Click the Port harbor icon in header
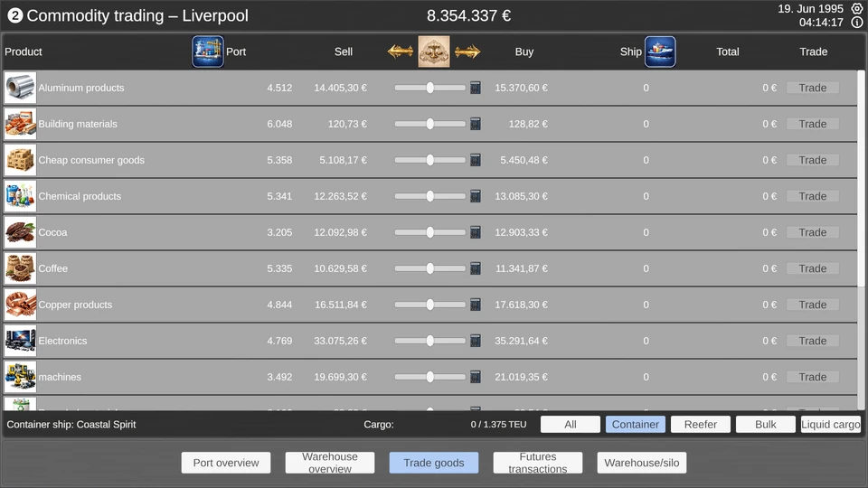The height and width of the screenshot is (488, 868). point(208,52)
